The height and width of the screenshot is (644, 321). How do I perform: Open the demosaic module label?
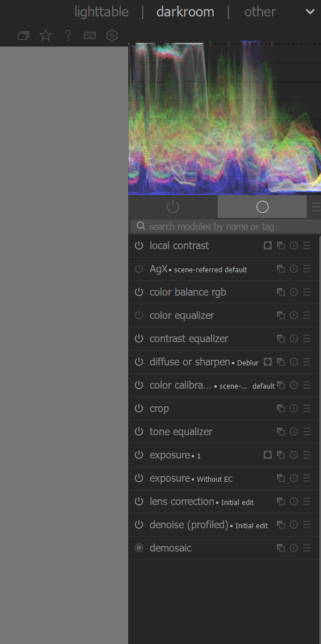point(170,548)
